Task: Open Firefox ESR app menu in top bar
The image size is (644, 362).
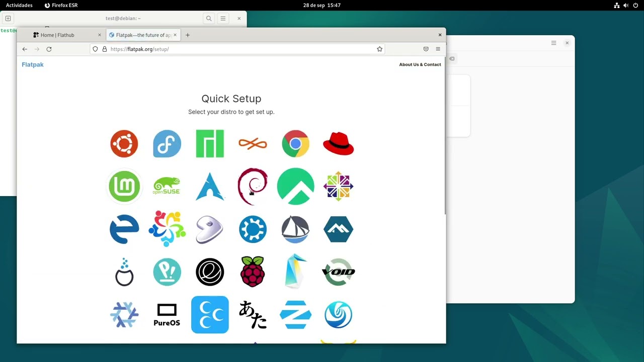Action: 61,5
